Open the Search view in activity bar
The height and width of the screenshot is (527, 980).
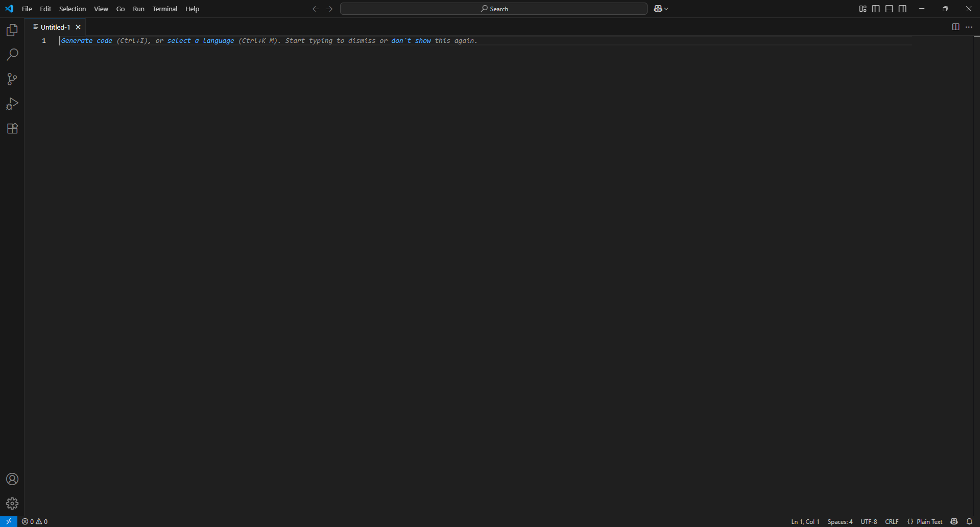[x=12, y=55]
